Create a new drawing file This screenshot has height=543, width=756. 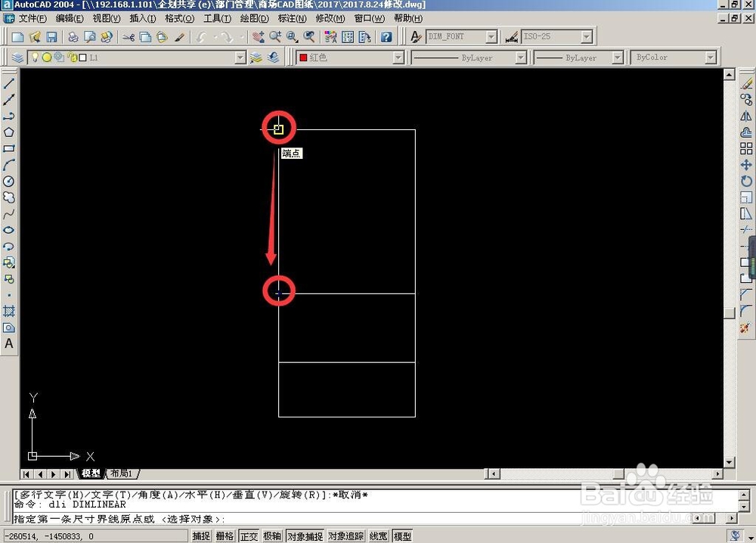coord(18,37)
